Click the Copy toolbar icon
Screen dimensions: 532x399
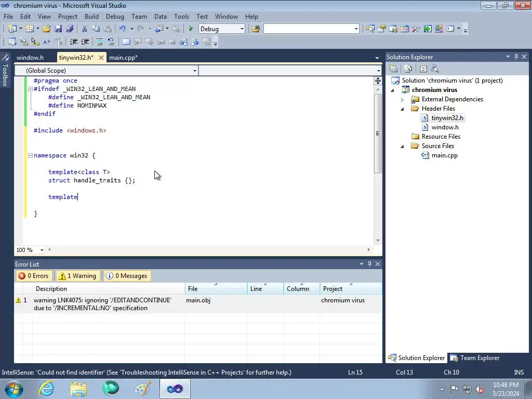pos(96,29)
